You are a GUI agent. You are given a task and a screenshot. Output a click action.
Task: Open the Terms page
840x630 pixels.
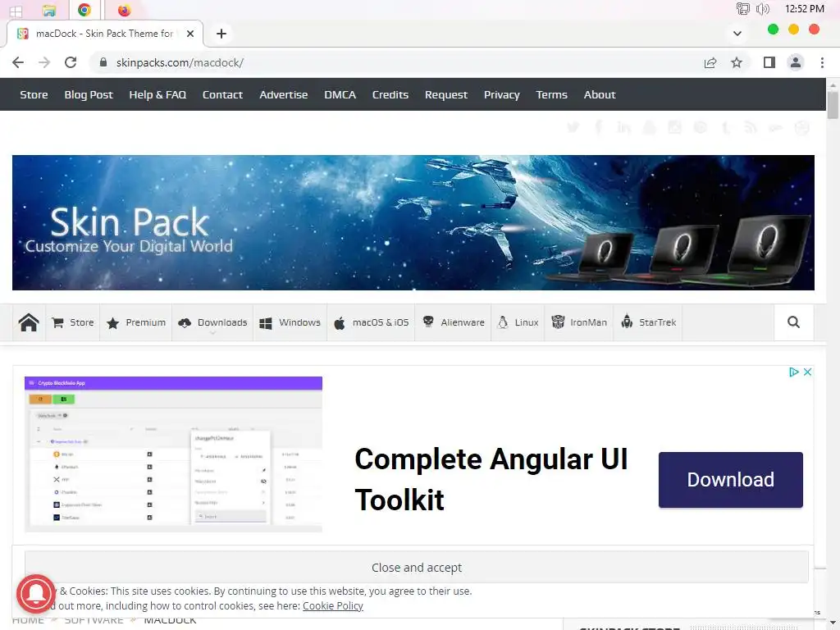pyautogui.click(x=551, y=95)
